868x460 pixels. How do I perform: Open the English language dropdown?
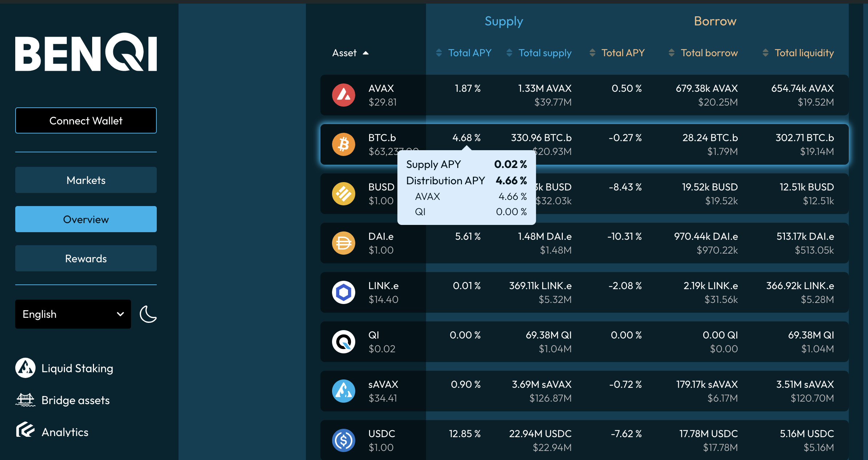click(73, 314)
